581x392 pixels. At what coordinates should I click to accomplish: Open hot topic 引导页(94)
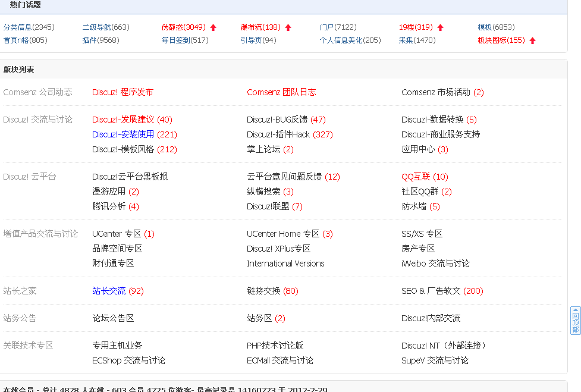(258, 40)
